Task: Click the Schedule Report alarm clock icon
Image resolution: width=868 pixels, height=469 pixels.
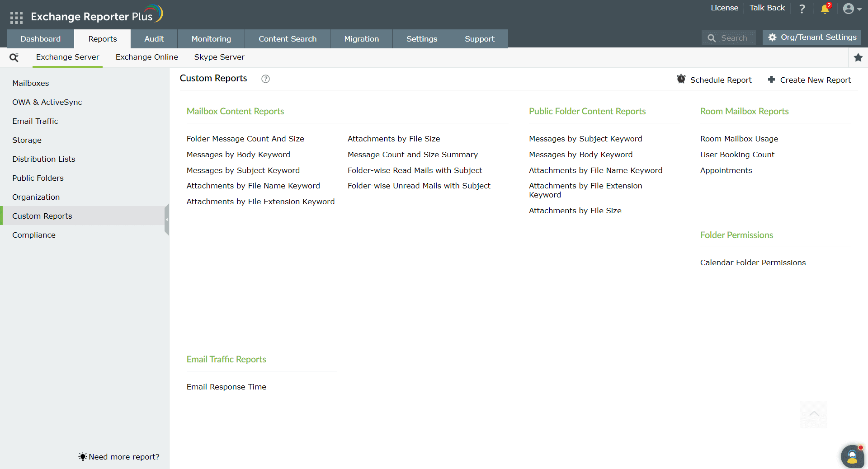Action: pyautogui.click(x=682, y=79)
